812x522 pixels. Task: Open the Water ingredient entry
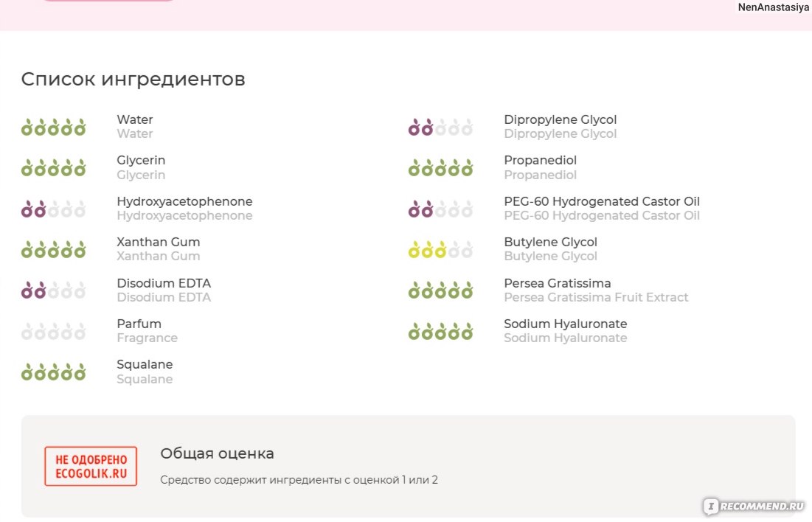pyautogui.click(x=135, y=119)
